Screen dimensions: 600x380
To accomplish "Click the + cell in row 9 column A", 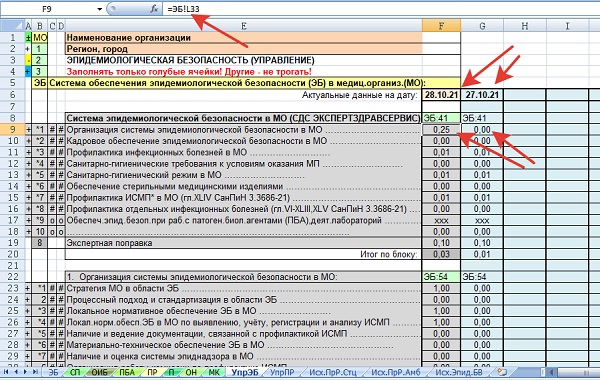I will tap(28, 130).
